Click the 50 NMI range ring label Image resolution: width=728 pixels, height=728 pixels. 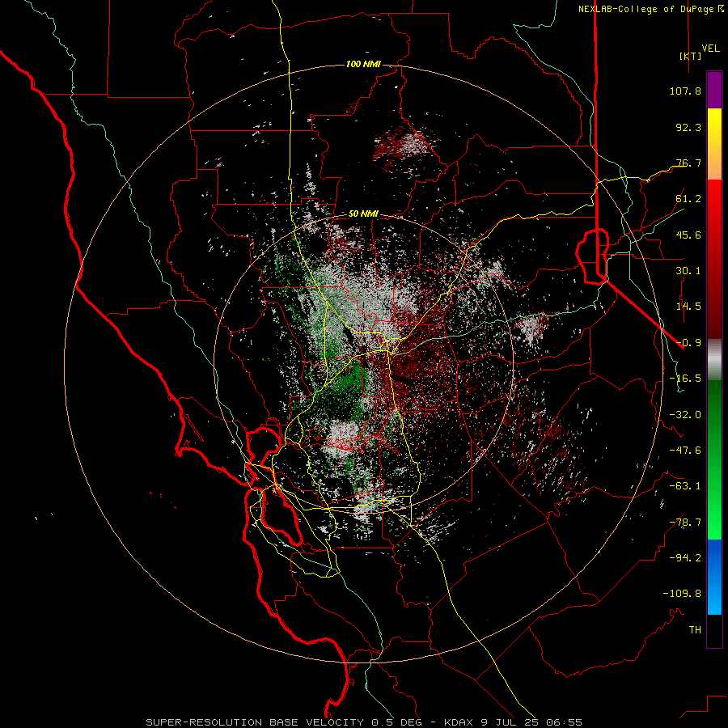pos(363,214)
